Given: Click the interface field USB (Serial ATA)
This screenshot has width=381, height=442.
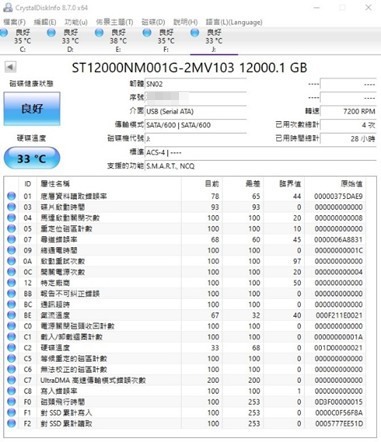Looking at the screenshot, I should click(x=196, y=111).
